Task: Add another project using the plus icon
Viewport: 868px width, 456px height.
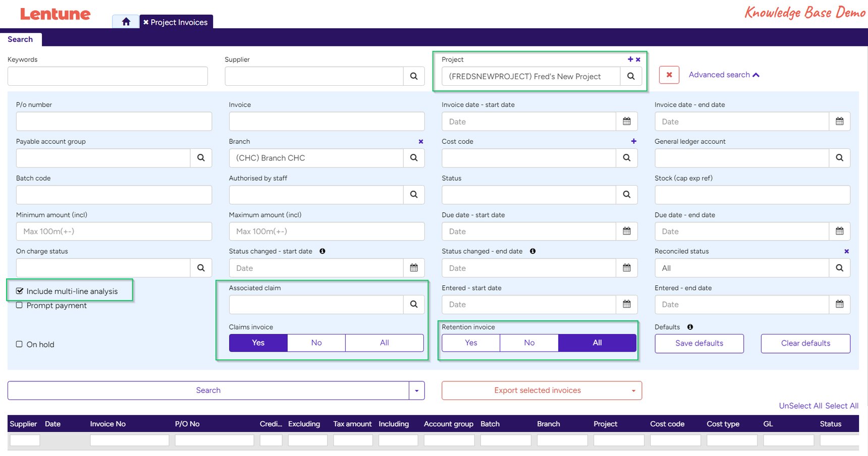Action: [x=629, y=59]
